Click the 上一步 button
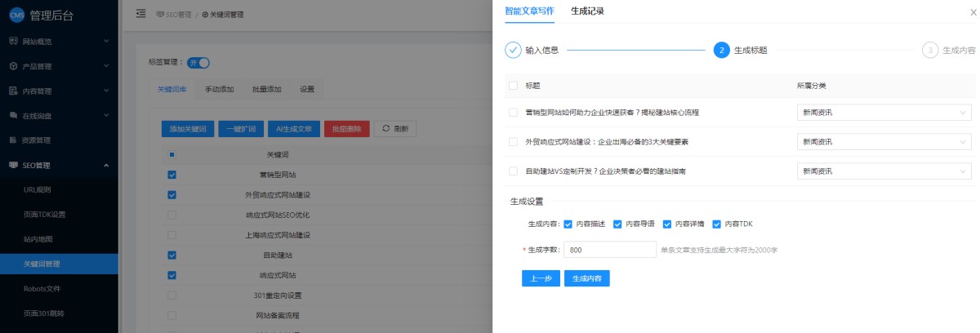Viewport: 980px width, 333px height. pos(541,278)
